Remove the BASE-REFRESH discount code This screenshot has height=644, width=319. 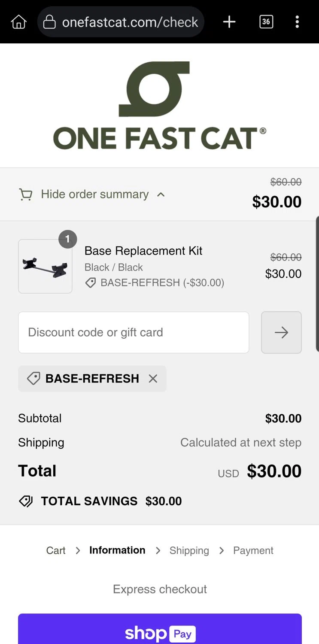(153, 378)
